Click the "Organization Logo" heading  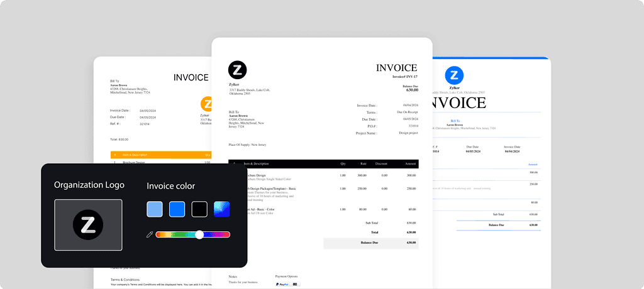89,185
